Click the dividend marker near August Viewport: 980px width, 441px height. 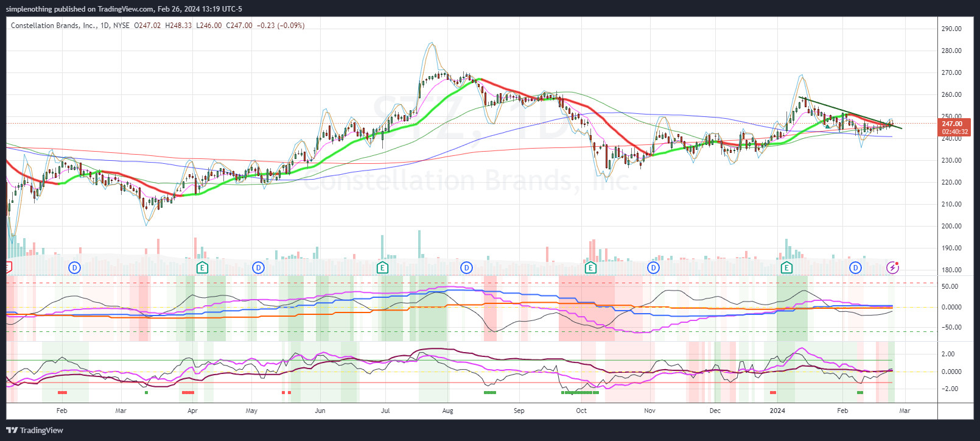tap(466, 267)
